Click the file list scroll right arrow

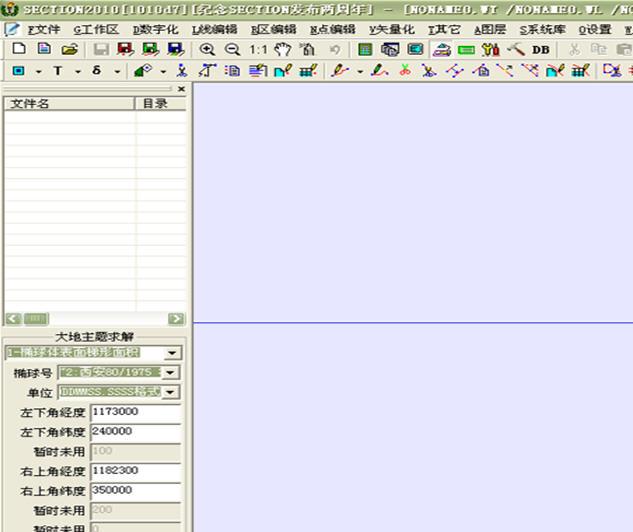pyautogui.click(x=176, y=319)
